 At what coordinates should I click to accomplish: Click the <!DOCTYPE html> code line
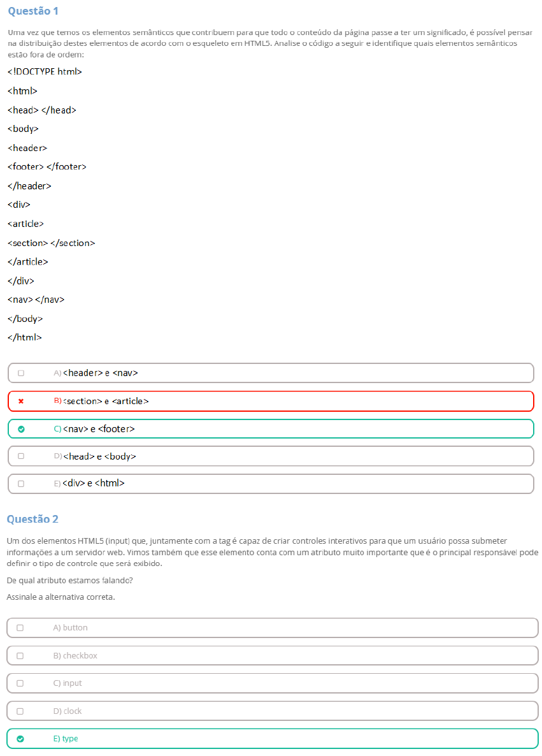coord(45,72)
